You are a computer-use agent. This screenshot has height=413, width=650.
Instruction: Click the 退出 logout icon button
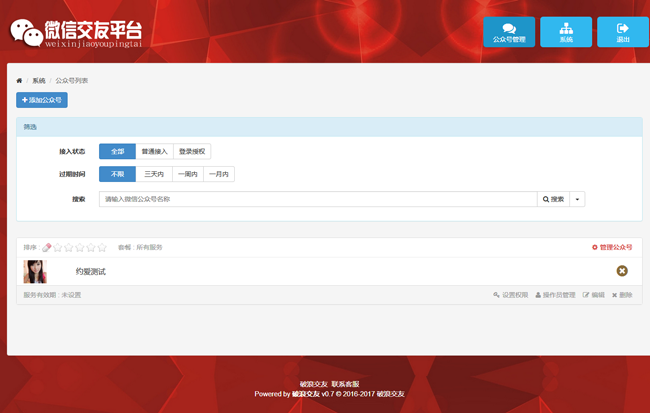pyautogui.click(x=623, y=32)
